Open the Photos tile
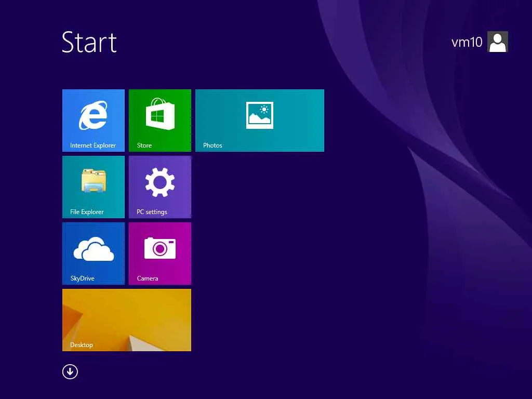Screen dimensions: 532x399 260,121
